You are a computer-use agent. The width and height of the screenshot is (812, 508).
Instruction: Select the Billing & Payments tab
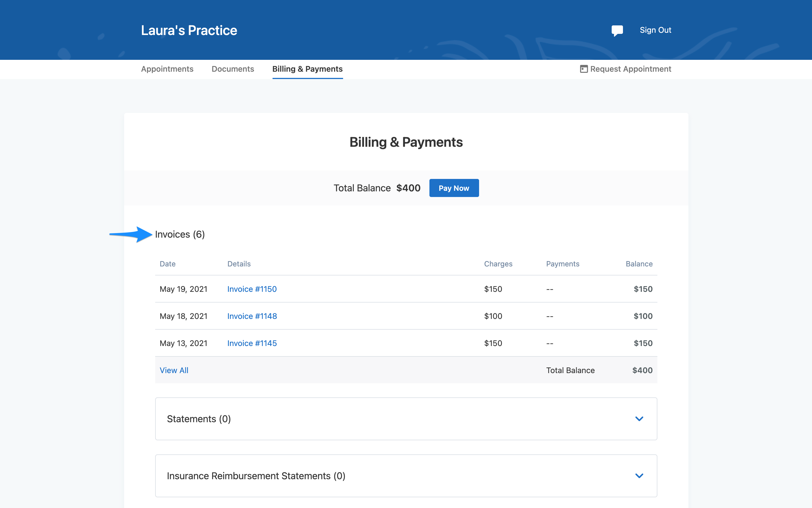308,69
